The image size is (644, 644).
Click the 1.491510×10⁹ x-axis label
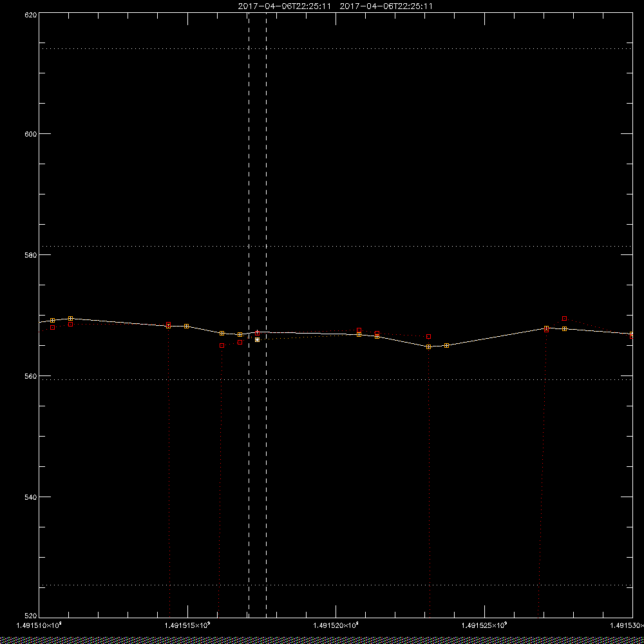(x=39, y=625)
